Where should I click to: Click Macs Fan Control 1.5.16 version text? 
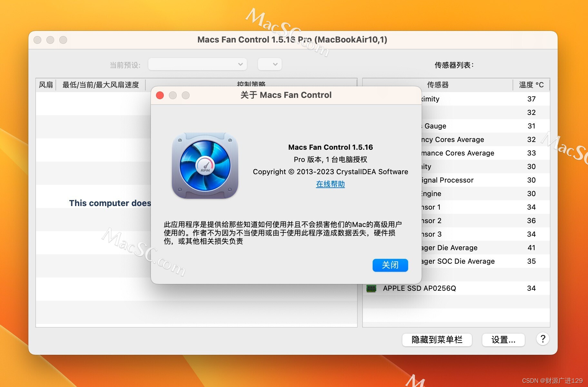(330, 147)
